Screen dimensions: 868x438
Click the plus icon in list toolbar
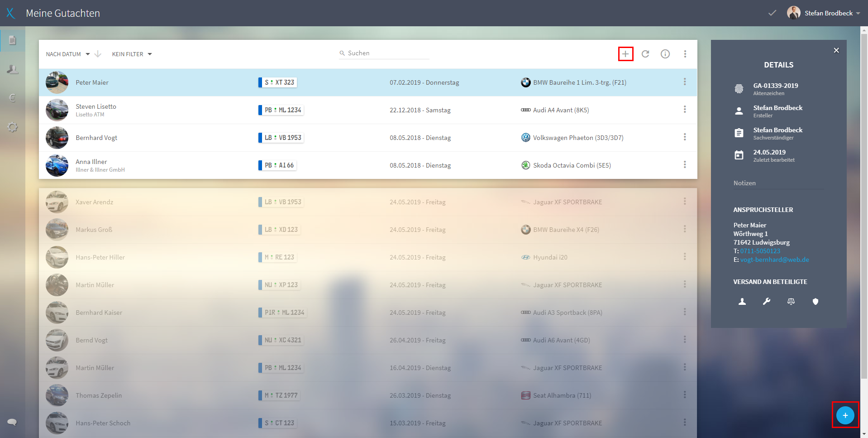tap(625, 54)
